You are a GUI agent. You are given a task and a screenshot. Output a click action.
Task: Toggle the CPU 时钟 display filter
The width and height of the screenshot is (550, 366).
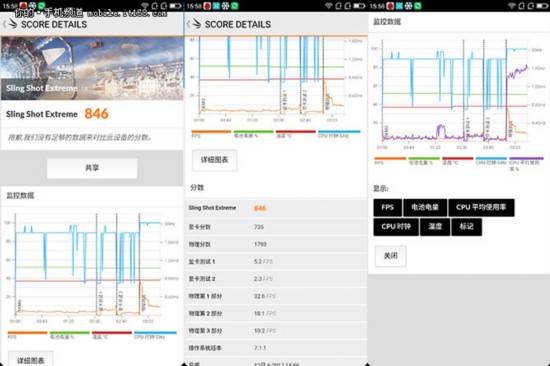396,227
